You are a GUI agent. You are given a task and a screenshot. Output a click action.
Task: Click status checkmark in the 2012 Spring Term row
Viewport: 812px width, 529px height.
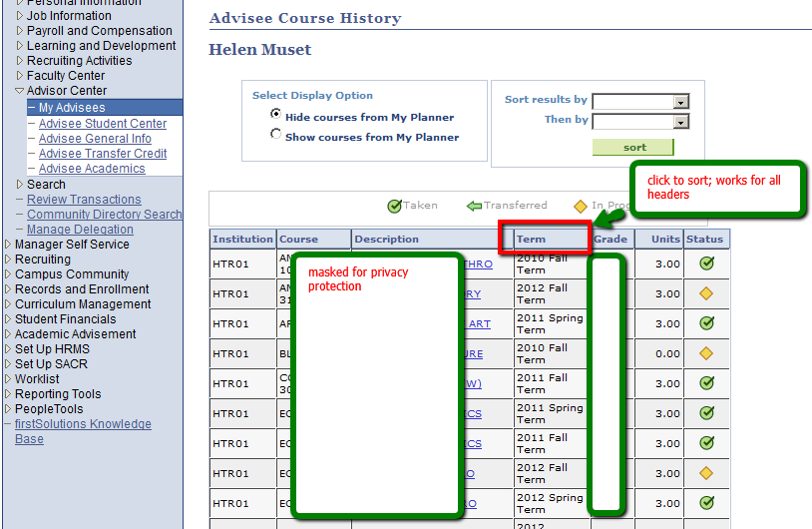click(x=706, y=503)
